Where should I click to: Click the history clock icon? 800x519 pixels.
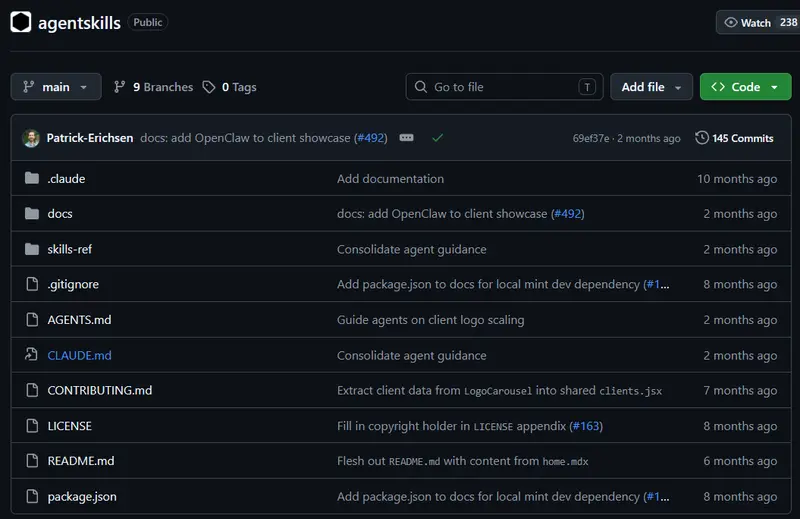[702, 138]
